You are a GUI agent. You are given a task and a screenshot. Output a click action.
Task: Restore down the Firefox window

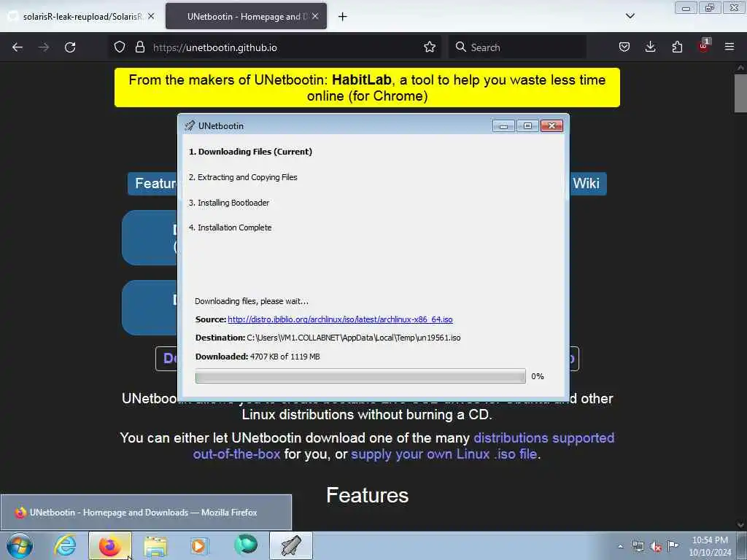pyautogui.click(x=710, y=8)
